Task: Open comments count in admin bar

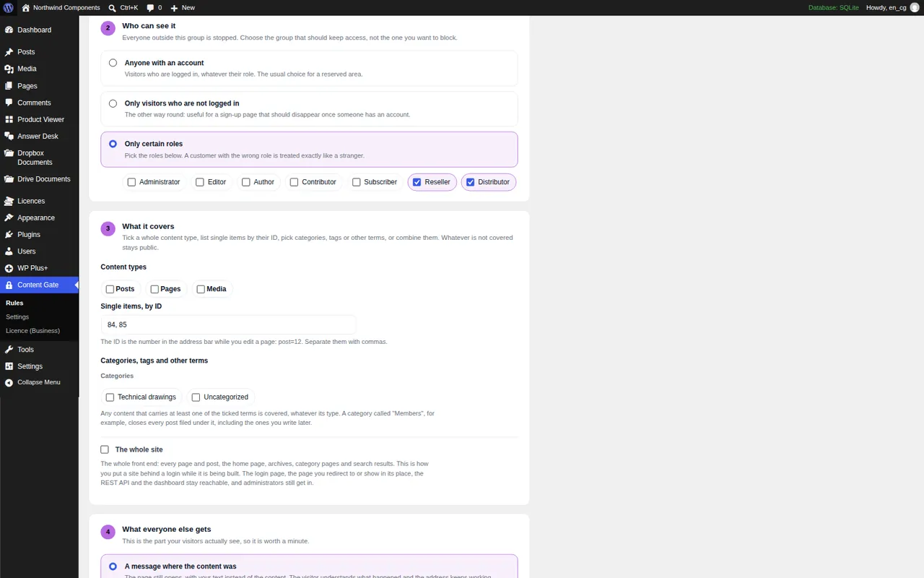Action: pos(154,7)
